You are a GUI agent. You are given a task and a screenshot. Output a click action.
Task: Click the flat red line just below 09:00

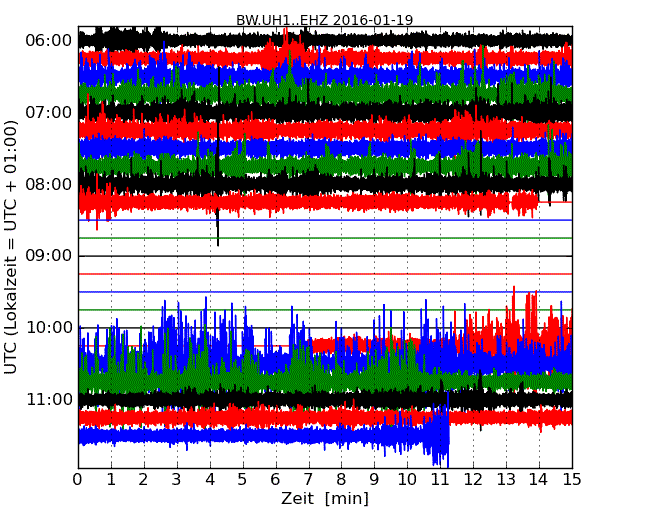(324, 273)
